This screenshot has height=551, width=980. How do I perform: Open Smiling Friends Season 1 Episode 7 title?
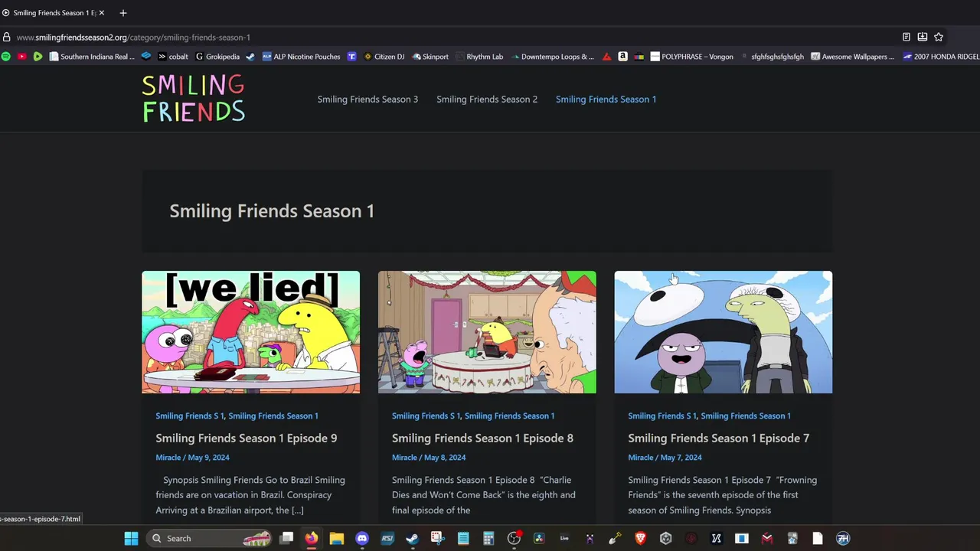pos(719,438)
